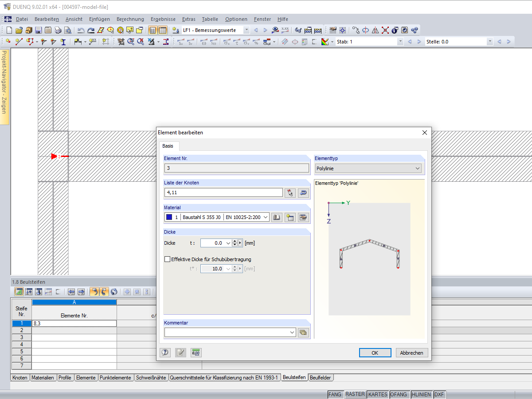Click the refresh icon in table toolbar

[x=114, y=292]
